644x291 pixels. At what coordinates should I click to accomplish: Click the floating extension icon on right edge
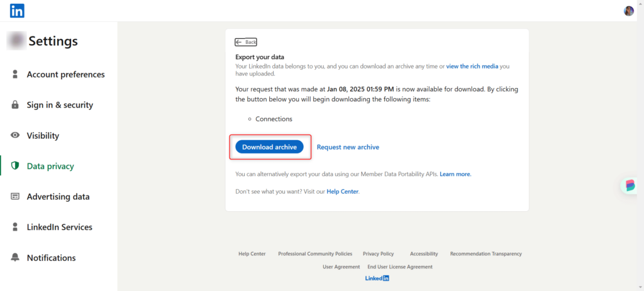pyautogui.click(x=630, y=185)
